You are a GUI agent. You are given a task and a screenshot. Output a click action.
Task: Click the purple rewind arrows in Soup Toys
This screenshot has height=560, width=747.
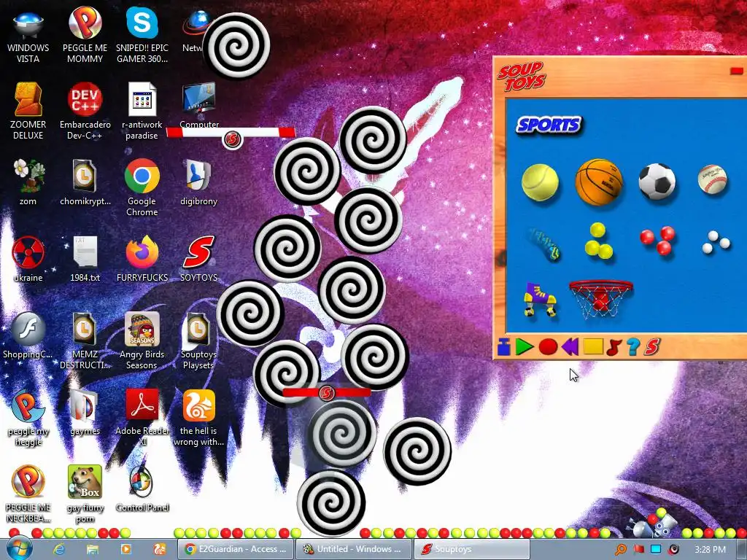pos(570,346)
